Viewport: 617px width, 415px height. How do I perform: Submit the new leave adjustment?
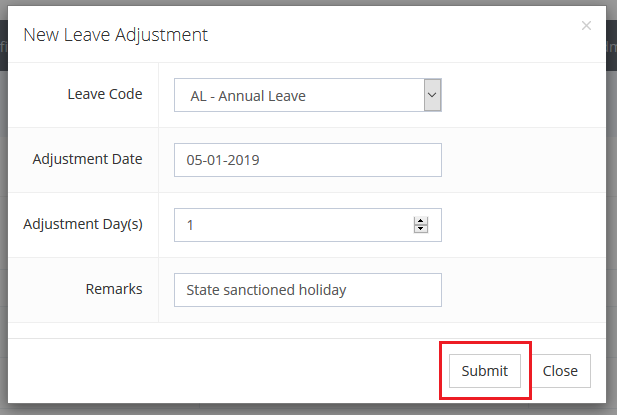485,371
